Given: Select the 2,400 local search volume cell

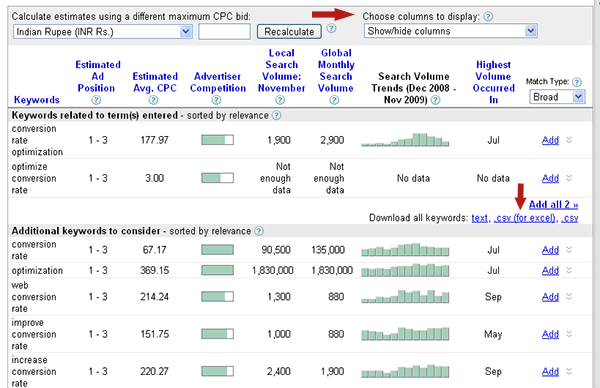Looking at the screenshot, I should (279, 372).
